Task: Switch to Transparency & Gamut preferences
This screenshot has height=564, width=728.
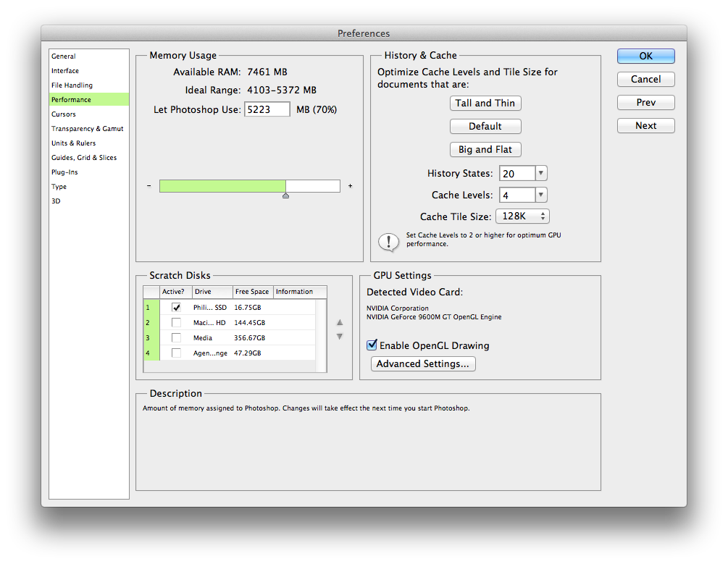Action: (88, 129)
